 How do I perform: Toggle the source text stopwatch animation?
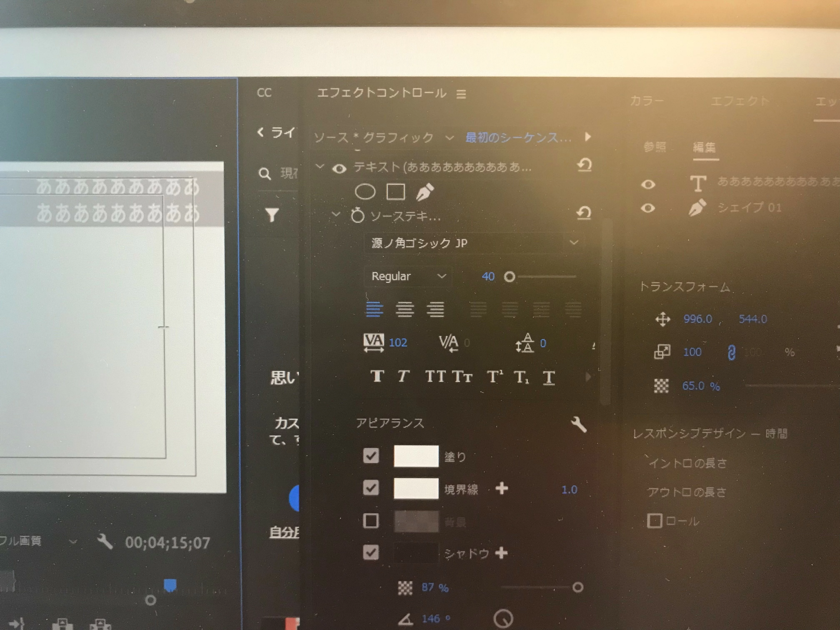[357, 216]
